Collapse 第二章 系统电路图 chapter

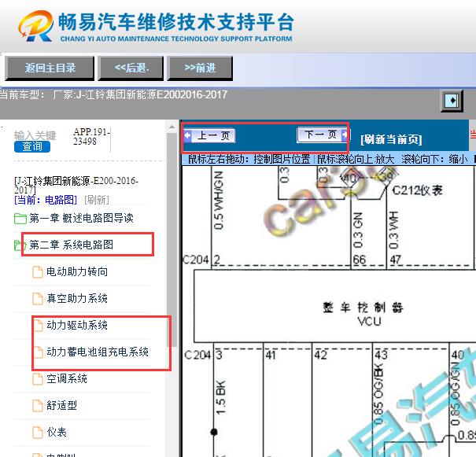pyautogui.click(x=72, y=245)
